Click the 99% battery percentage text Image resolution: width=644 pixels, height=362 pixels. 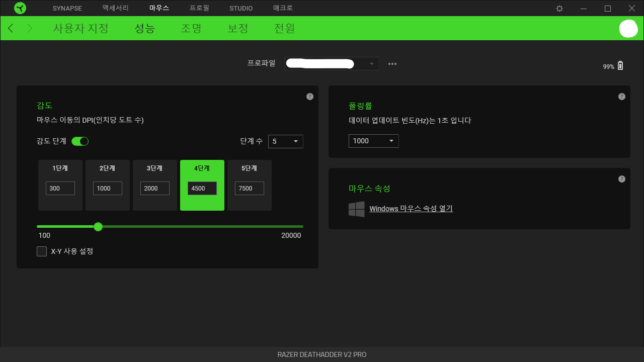click(609, 67)
